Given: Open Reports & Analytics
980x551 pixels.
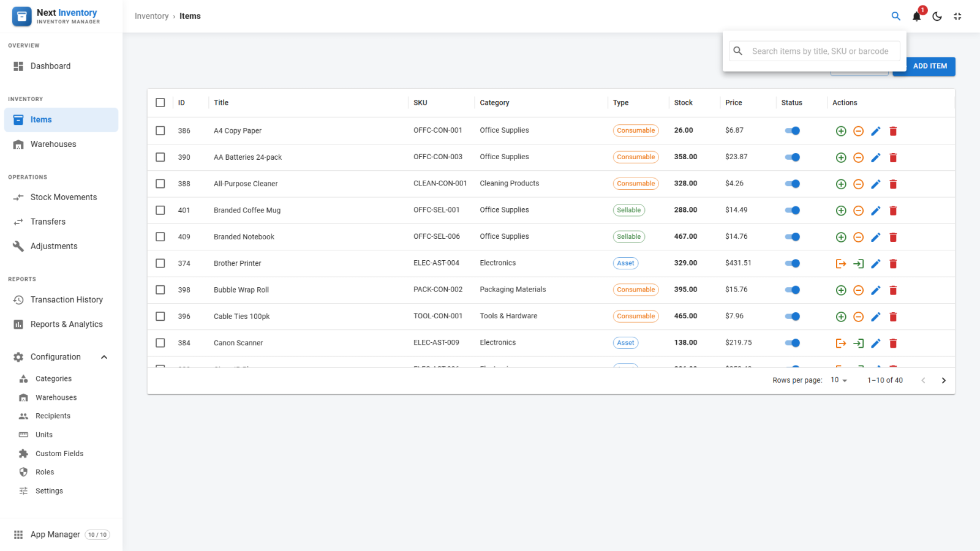Looking at the screenshot, I should point(61,324).
